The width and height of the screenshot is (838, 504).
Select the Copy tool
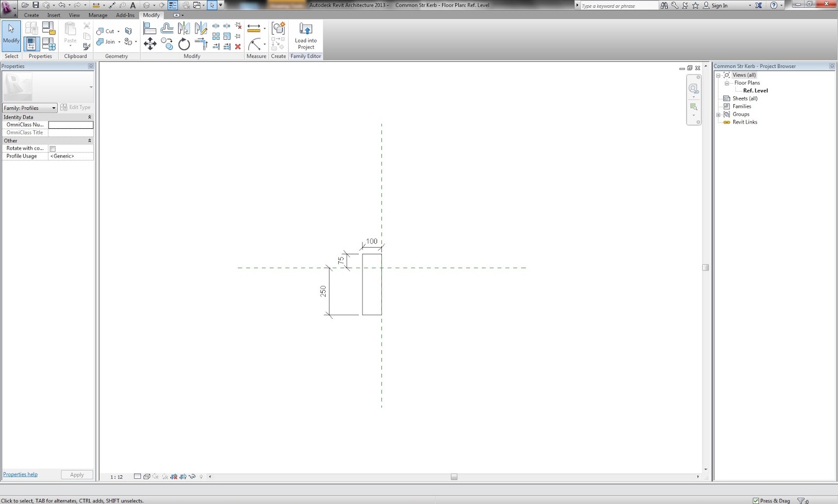coord(167,44)
